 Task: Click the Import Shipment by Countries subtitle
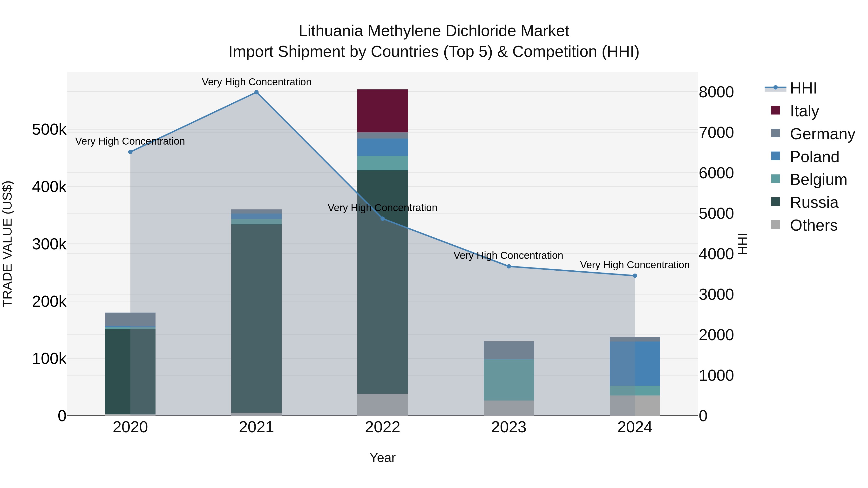(434, 52)
